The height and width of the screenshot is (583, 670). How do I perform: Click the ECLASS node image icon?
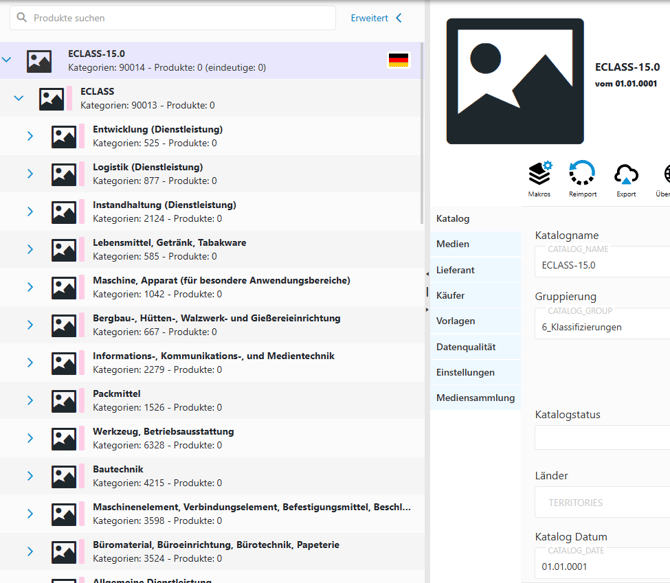click(51, 99)
